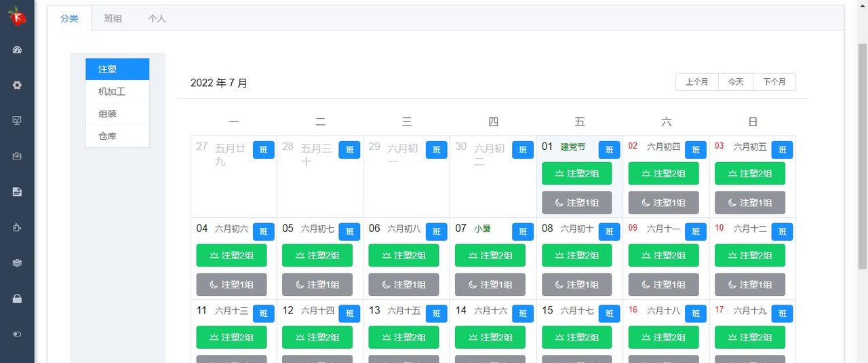Click the 班 button on July 03
The height and width of the screenshot is (363, 868).
tap(783, 150)
